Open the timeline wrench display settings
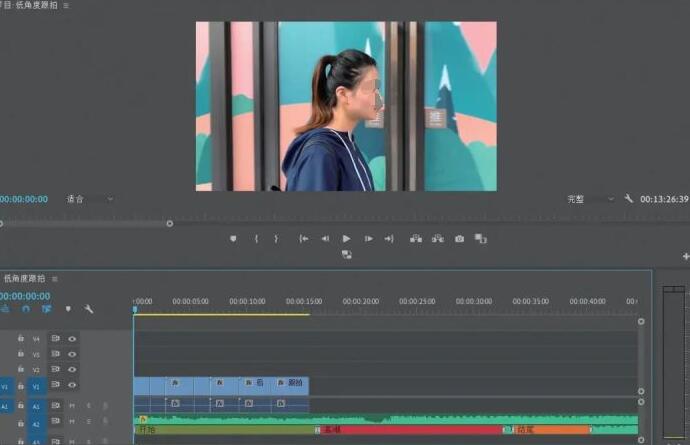Viewport: 690px width, 445px height. [x=89, y=309]
